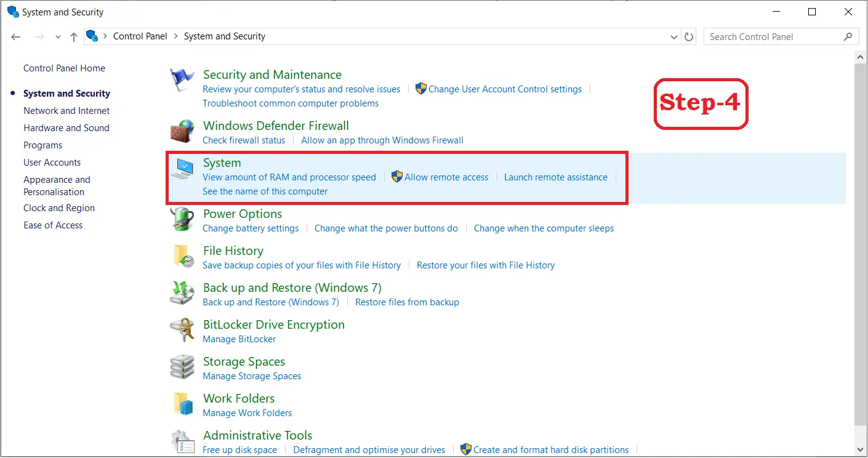Open Appearance and Personalisation category
This screenshot has height=458, width=868.
click(57, 186)
